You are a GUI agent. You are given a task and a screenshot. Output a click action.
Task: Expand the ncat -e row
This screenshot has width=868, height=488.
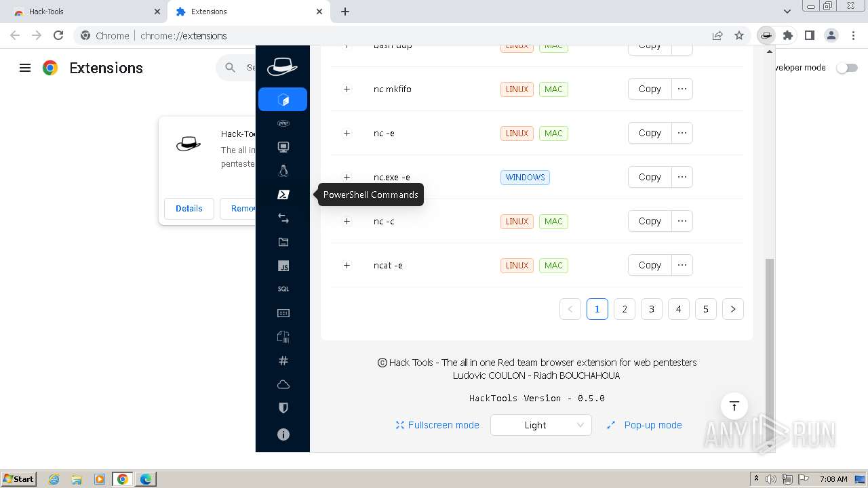click(347, 265)
